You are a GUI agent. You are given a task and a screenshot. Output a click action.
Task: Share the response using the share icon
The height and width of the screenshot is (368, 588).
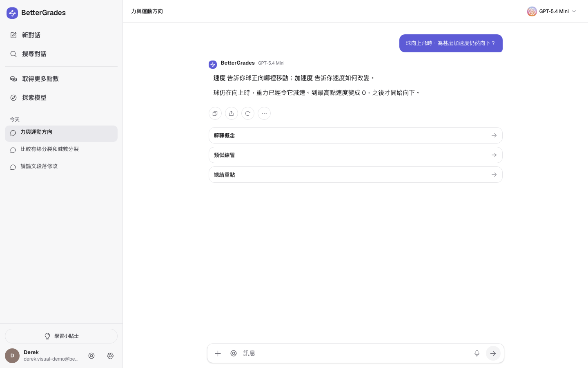click(x=232, y=113)
